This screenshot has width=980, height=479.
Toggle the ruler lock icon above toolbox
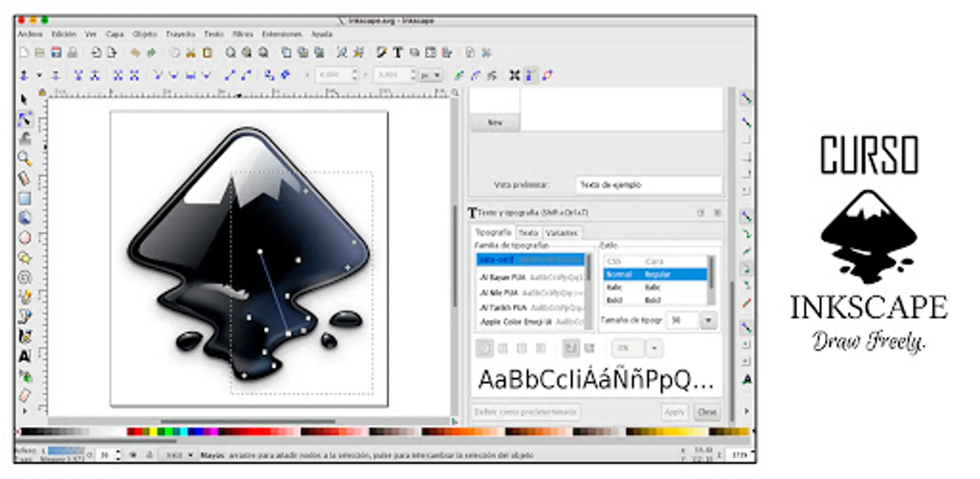[42, 93]
